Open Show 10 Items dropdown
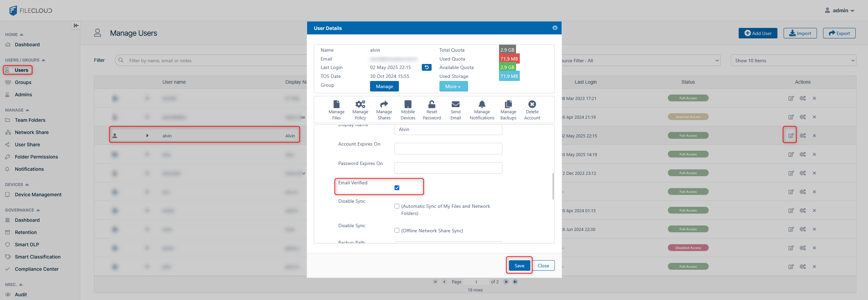Screen dimensions: 868x300 pos(793,61)
